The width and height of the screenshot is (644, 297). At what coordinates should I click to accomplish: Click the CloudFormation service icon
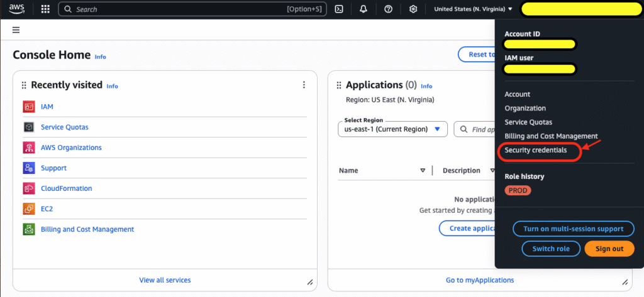point(29,188)
